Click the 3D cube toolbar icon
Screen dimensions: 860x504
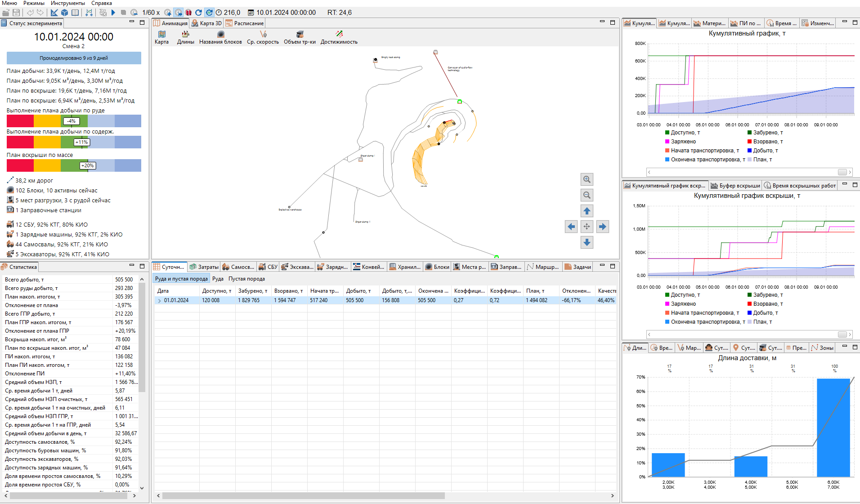(65, 13)
